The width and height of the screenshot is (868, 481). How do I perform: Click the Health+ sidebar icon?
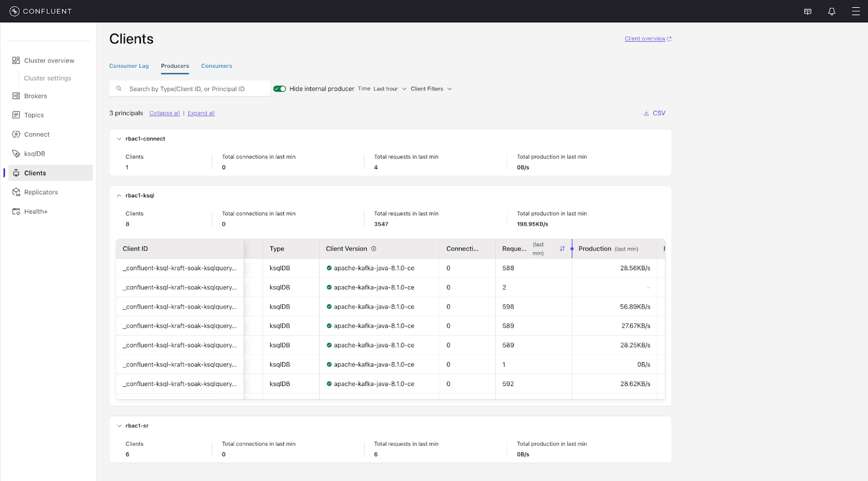pyautogui.click(x=16, y=211)
